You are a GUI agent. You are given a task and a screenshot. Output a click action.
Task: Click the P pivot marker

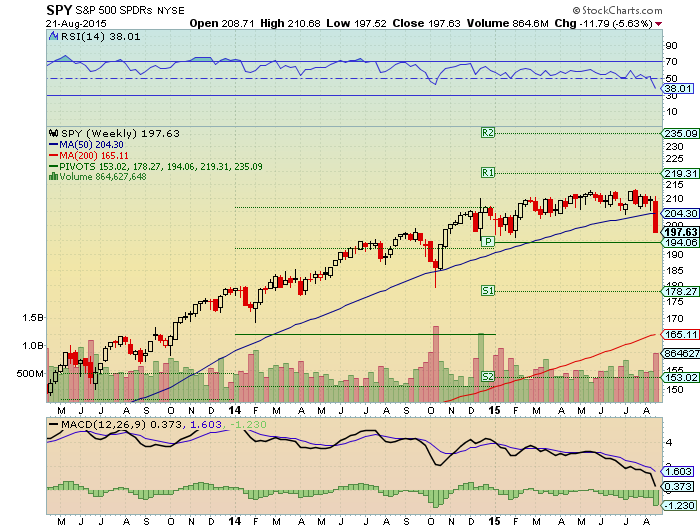488,242
